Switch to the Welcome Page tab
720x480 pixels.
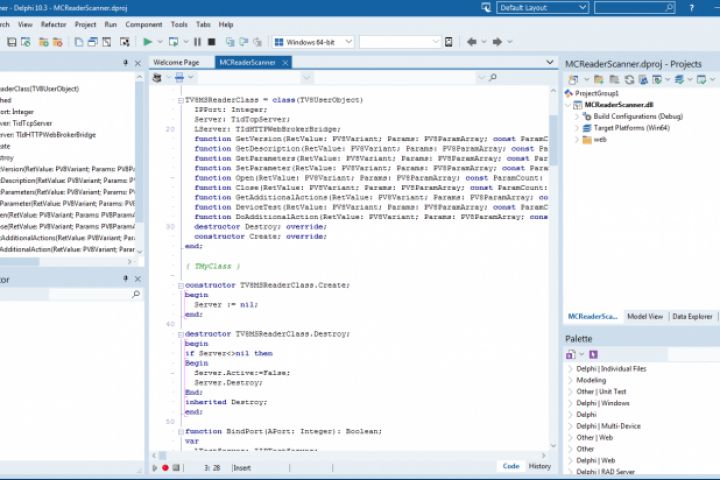click(x=177, y=62)
